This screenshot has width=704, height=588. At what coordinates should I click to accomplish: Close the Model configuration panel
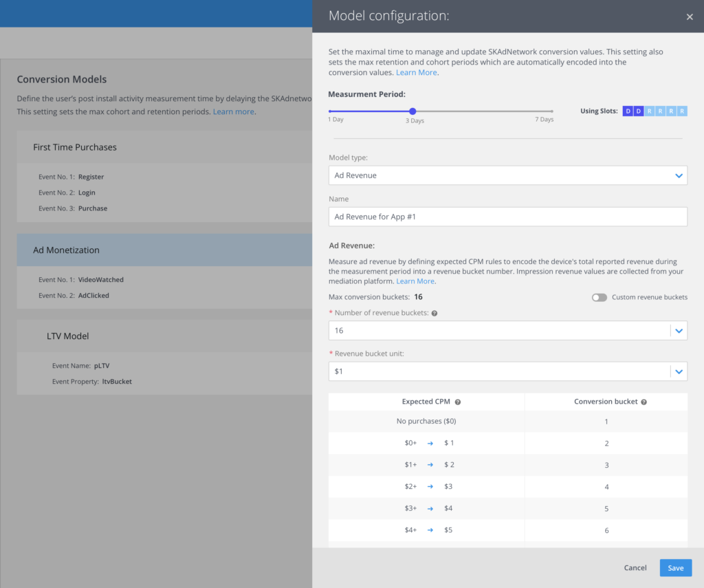click(689, 17)
